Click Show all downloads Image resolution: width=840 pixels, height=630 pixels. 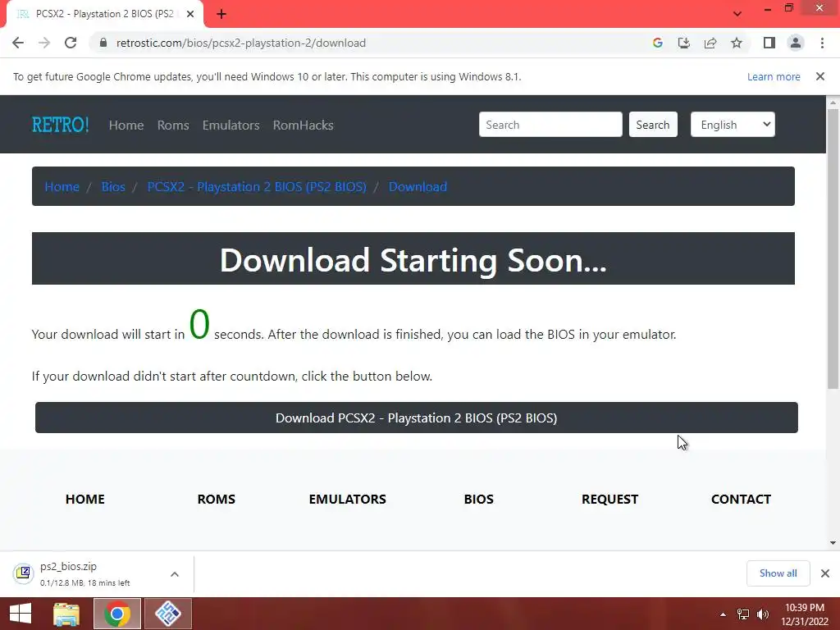coord(778,573)
